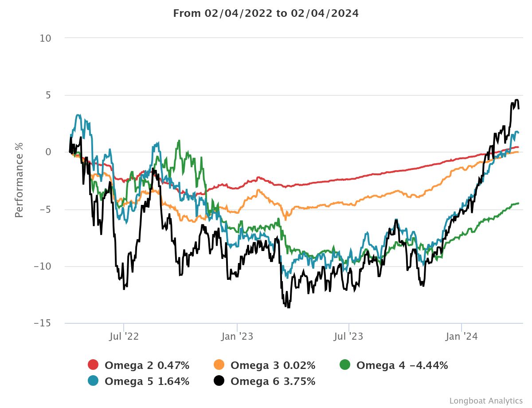
Task: Select the Jan '24 x-axis label
Action: click(x=462, y=337)
